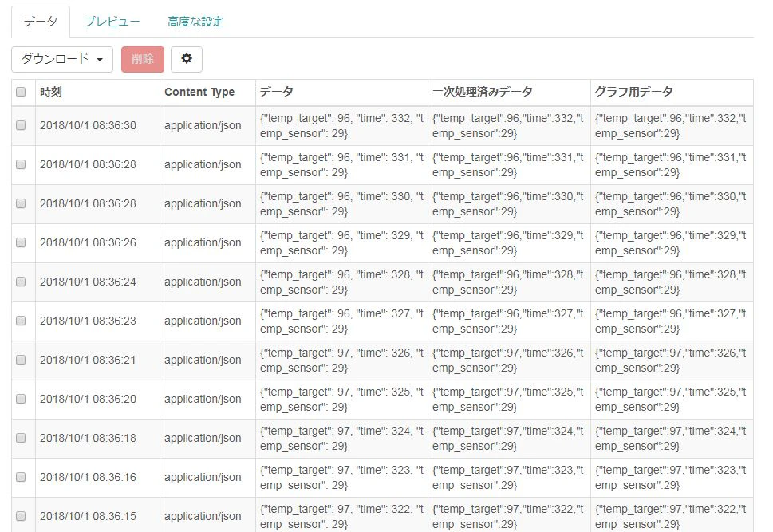This screenshot has height=532, width=773.
Task: Tick the checkbox for the 08:36:15 row
Action: click(21, 516)
